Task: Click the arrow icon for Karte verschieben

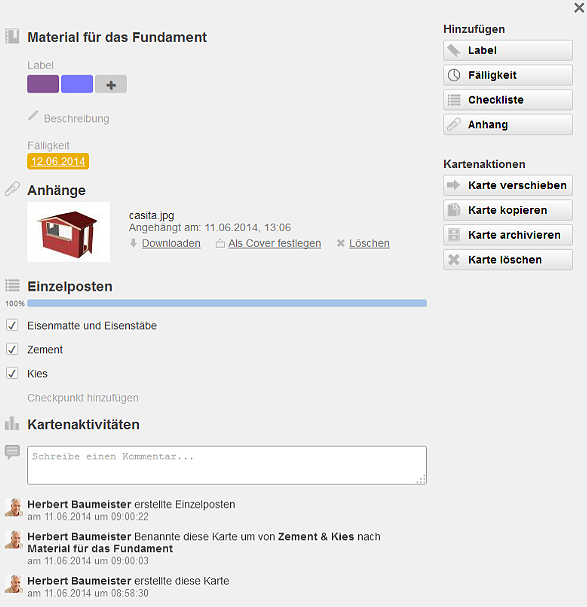Action: click(453, 185)
